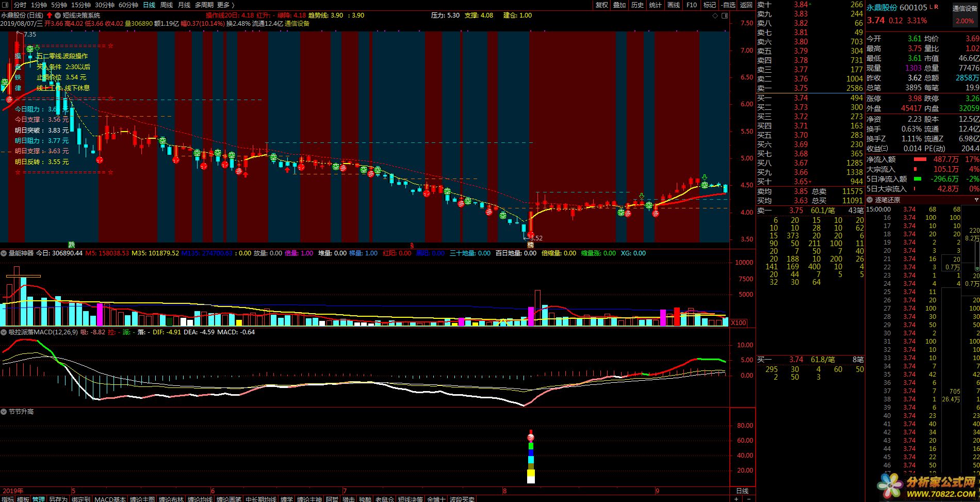
Task: Select the 短线决策 template
Action: point(411,499)
